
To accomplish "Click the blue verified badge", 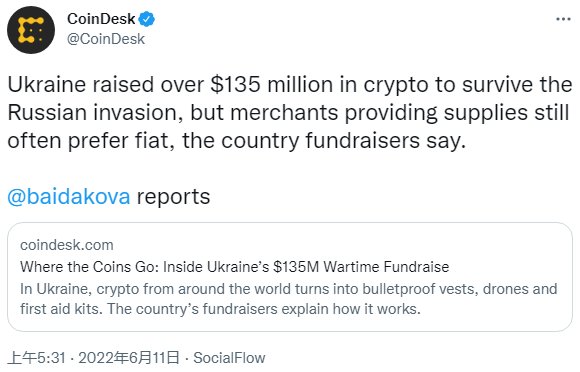I will click(x=146, y=19).
